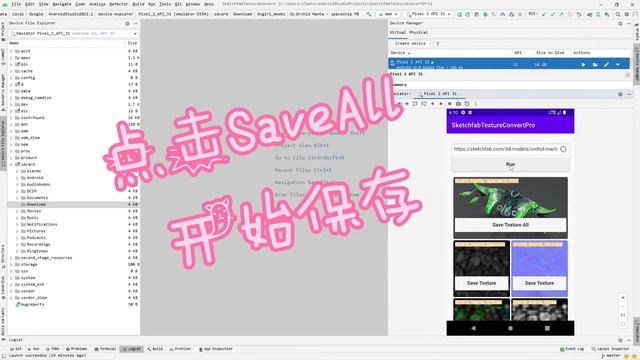Open Git tool window tab
Viewport: 640px width, 360px height.
16,349
